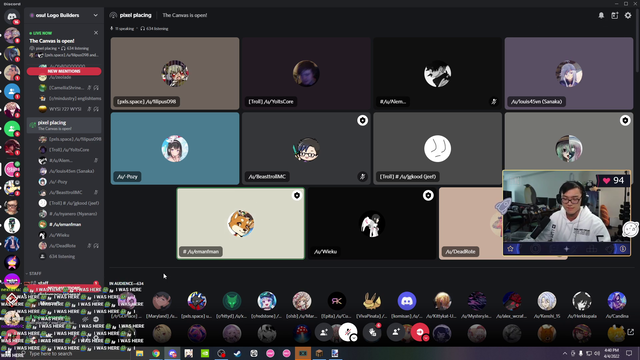The image size is (640, 360).
Task: Jump to NEW MENTIONS
Action: click(64, 71)
